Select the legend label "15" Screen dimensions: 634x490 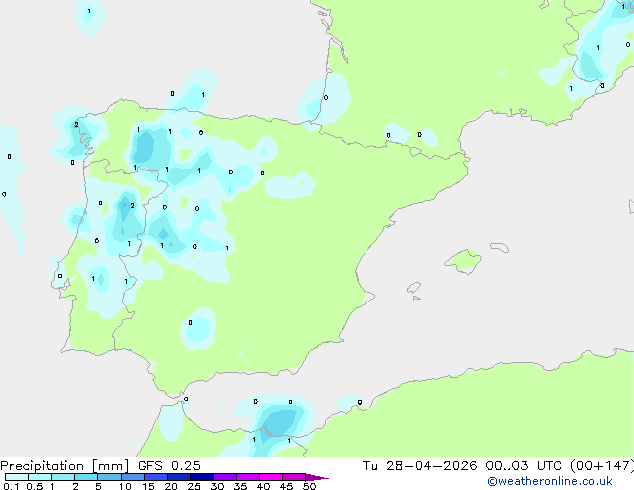(x=148, y=486)
